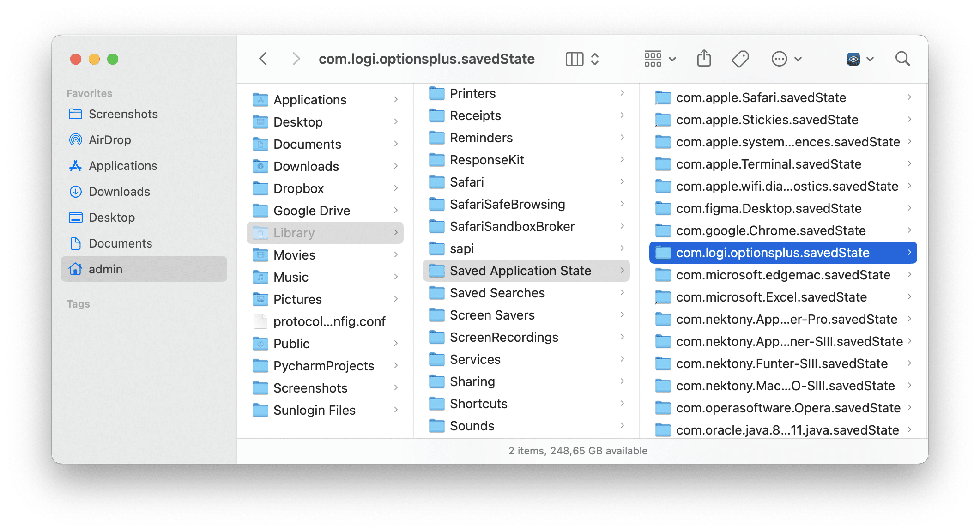Open the ellipsis Action menu
The image size is (980, 532).
pos(779,59)
